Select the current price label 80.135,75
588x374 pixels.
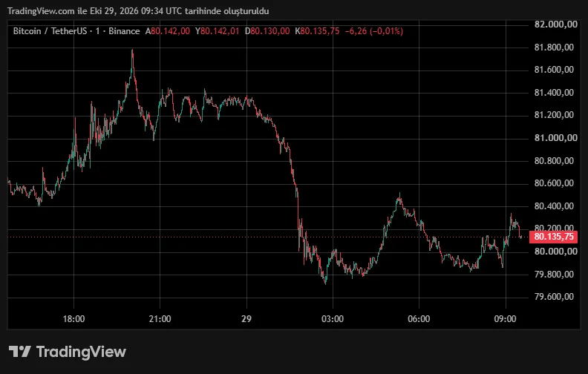[554, 237]
